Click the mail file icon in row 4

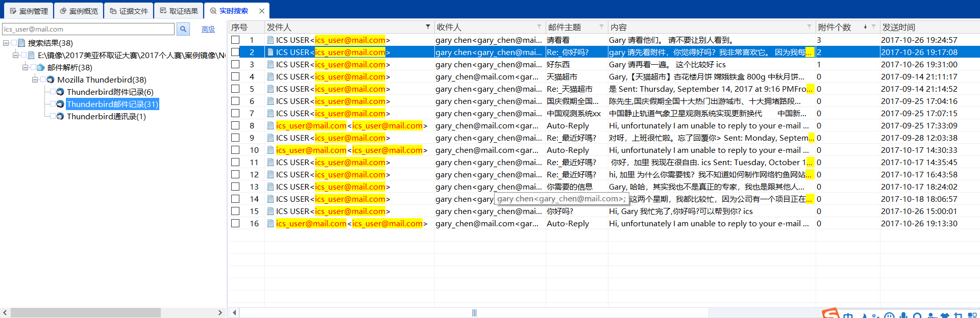coord(271,76)
